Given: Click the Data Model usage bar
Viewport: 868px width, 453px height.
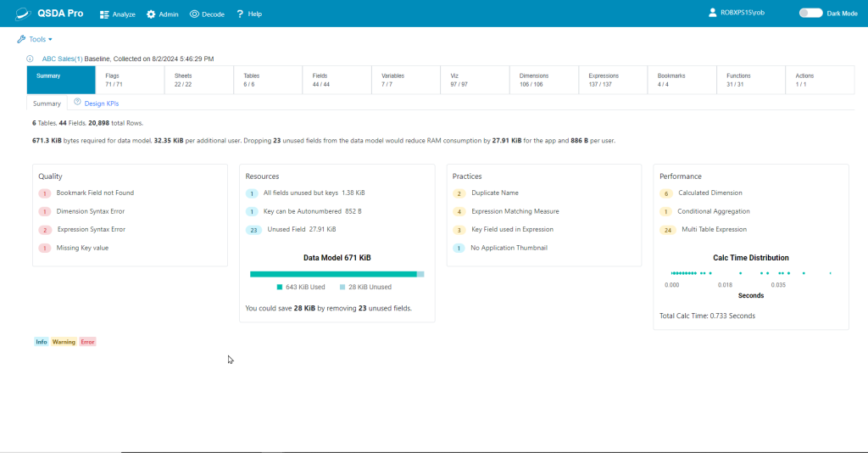Looking at the screenshot, I should 337,274.
